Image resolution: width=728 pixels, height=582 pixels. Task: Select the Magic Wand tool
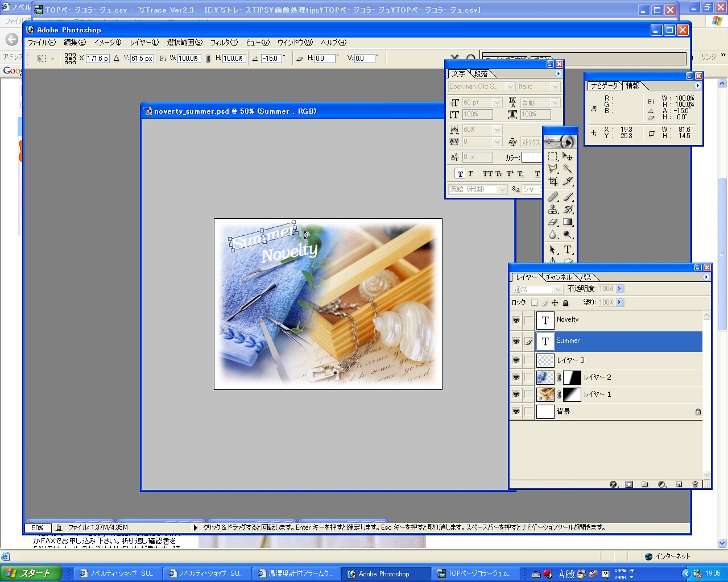[x=568, y=169]
